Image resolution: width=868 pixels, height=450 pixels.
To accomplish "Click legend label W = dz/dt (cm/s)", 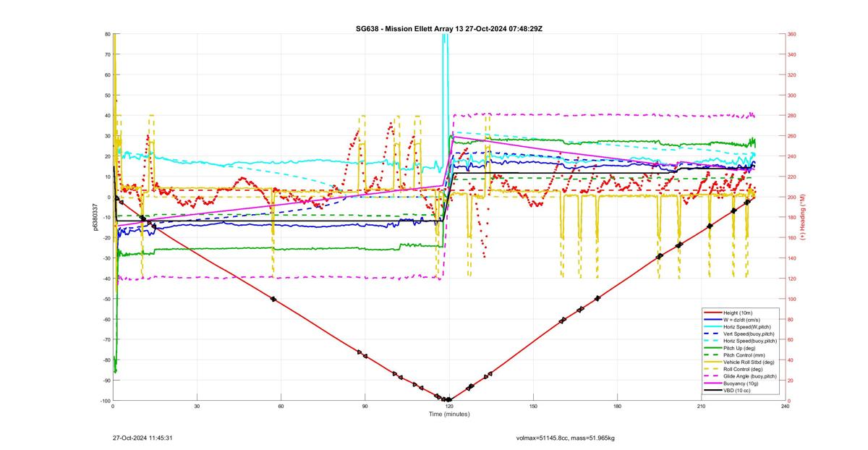I will pos(741,320).
